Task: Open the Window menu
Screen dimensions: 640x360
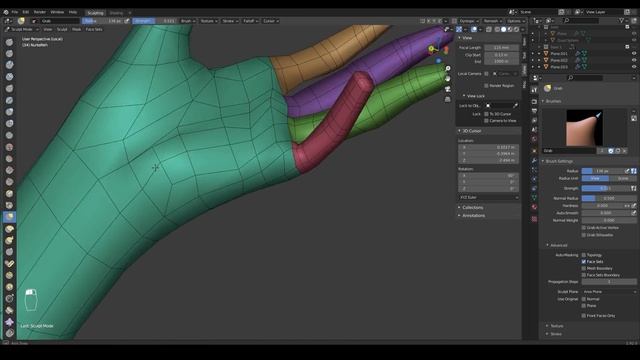Action: [x=57, y=12]
